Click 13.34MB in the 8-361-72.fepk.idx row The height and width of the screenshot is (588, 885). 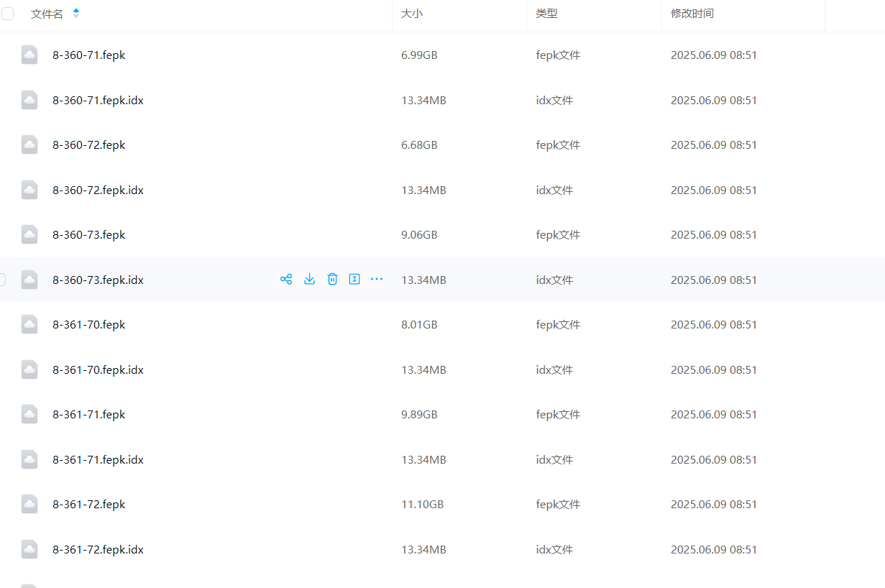tap(423, 549)
